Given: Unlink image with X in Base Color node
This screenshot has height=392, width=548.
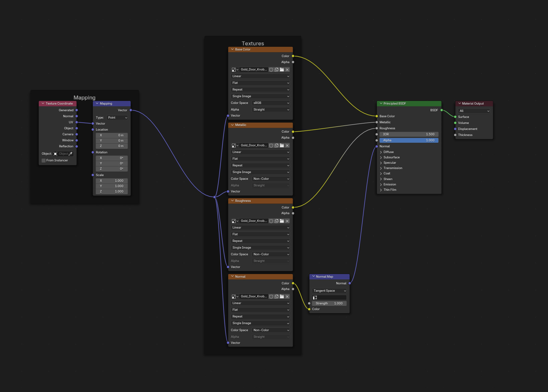Looking at the screenshot, I should click(287, 70).
